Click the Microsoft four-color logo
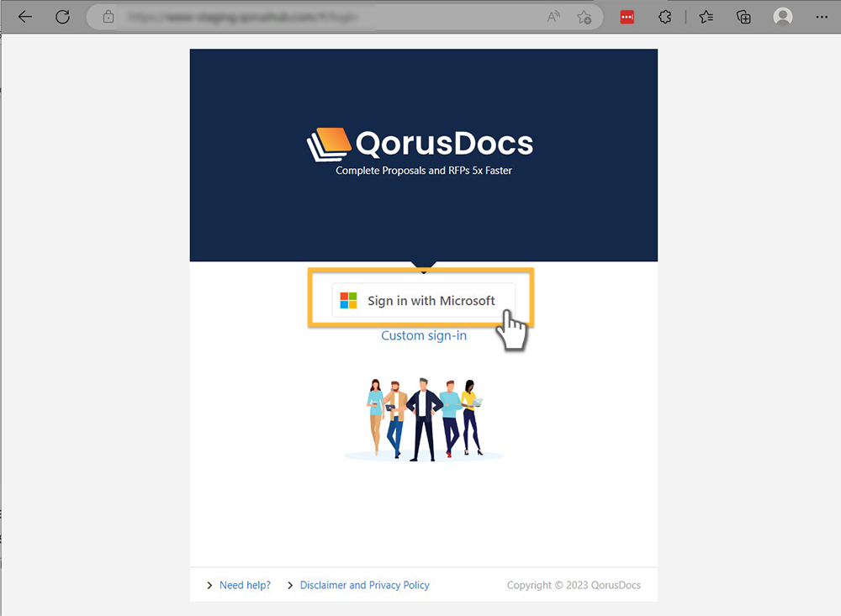Screen dimensions: 841x616 point(349,300)
